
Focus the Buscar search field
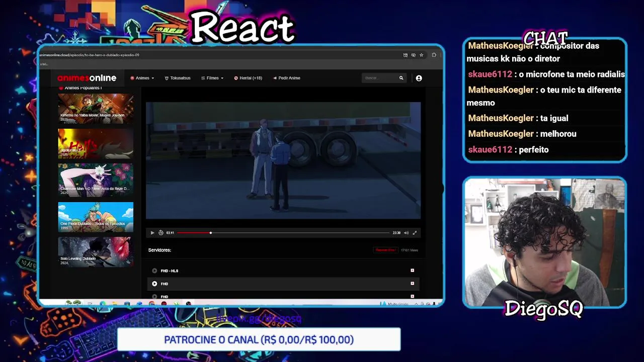click(x=380, y=78)
